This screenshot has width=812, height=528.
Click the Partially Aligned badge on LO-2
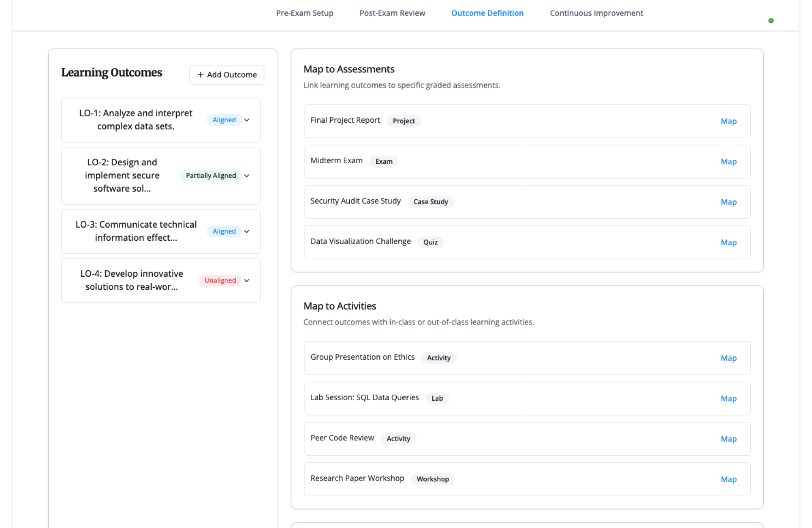[211, 176]
